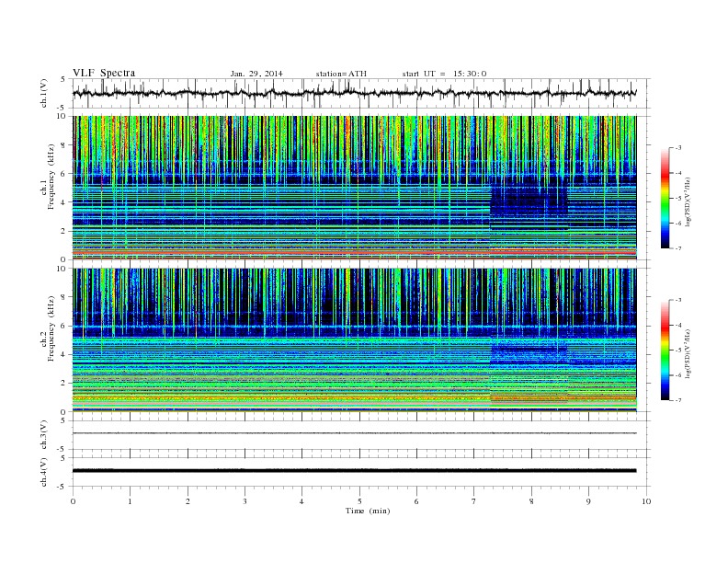Click time axis tick label '10' at bottom right

click(x=646, y=501)
